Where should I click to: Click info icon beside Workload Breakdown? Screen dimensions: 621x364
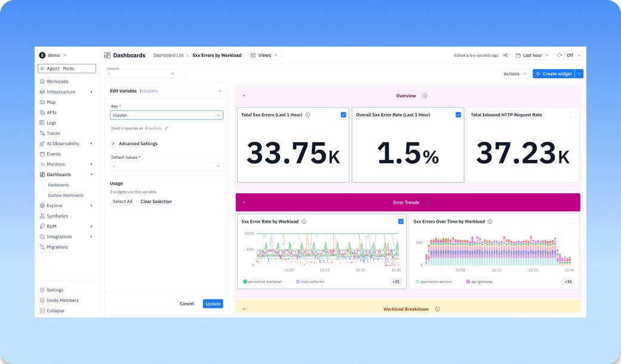coord(438,309)
